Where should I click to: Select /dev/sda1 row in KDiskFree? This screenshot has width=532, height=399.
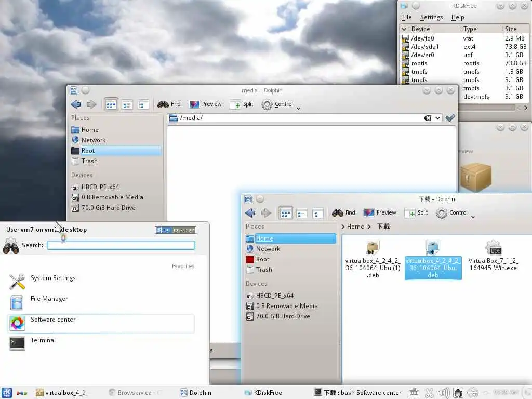pyautogui.click(x=465, y=47)
